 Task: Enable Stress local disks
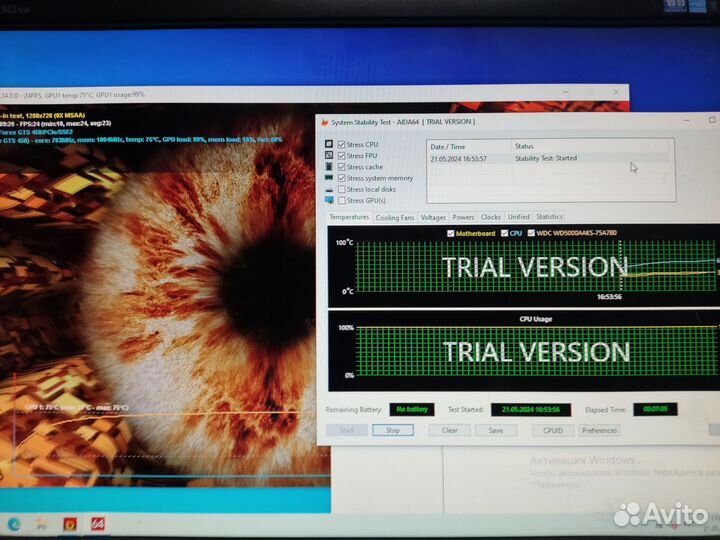342,189
